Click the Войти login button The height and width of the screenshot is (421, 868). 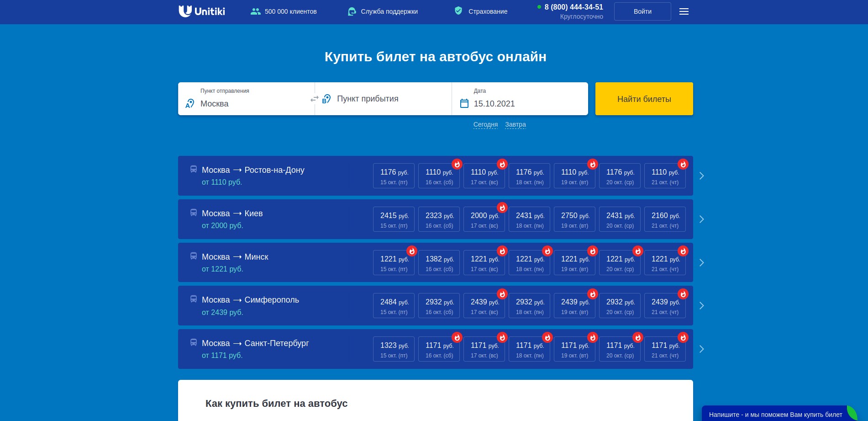642,11
